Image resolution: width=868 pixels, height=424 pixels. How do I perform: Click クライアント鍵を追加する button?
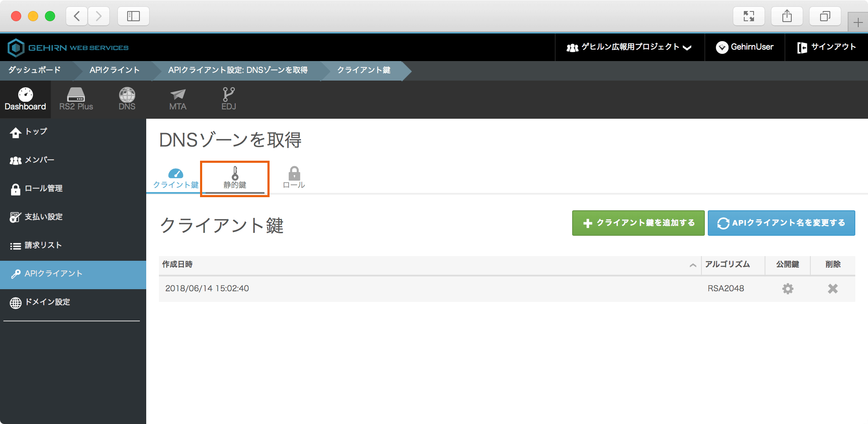[x=638, y=223]
